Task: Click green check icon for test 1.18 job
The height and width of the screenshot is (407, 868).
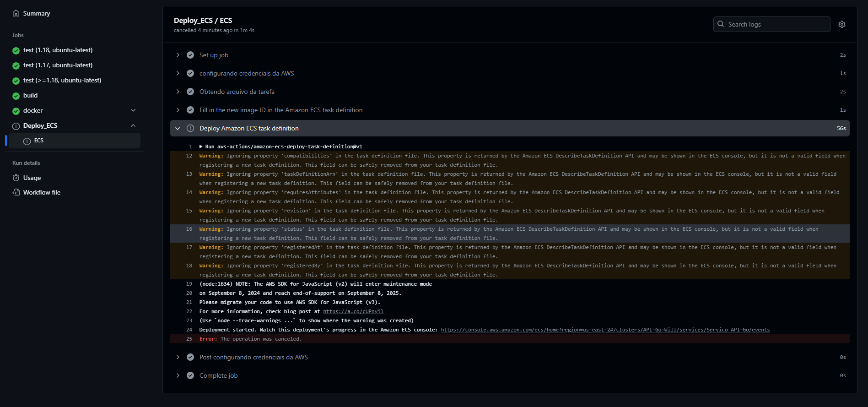Action: coord(16,50)
